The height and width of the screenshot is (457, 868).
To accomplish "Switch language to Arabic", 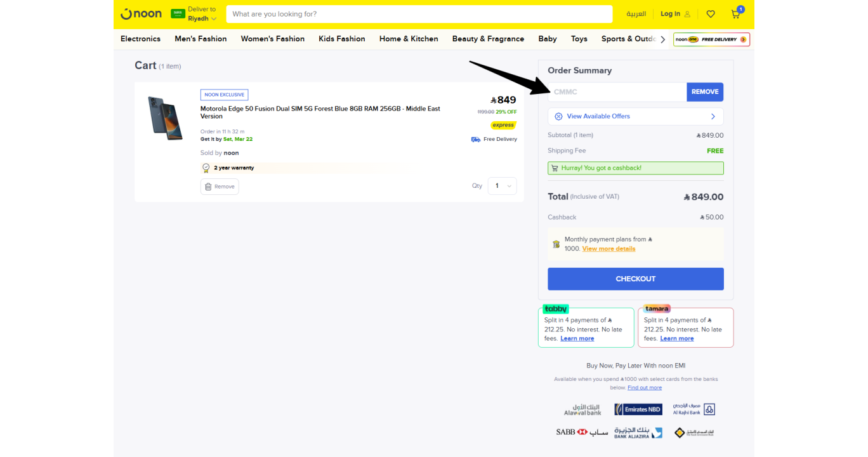I will 636,14.
